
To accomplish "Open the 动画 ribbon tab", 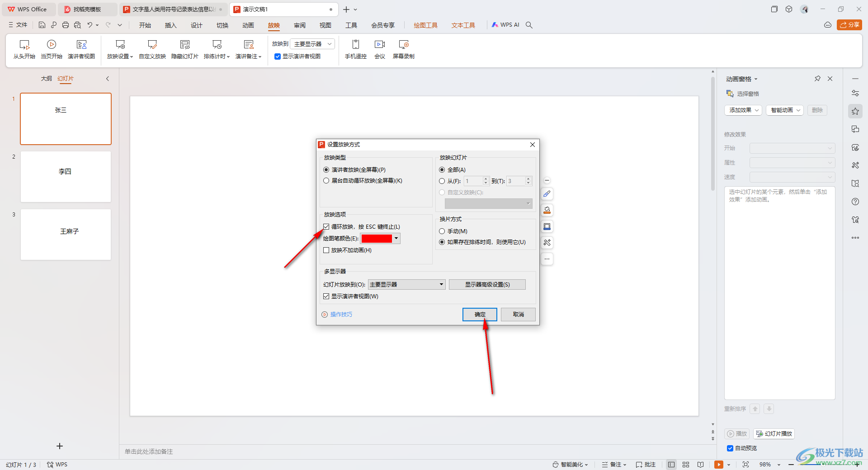I will pyautogui.click(x=248, y=25).
